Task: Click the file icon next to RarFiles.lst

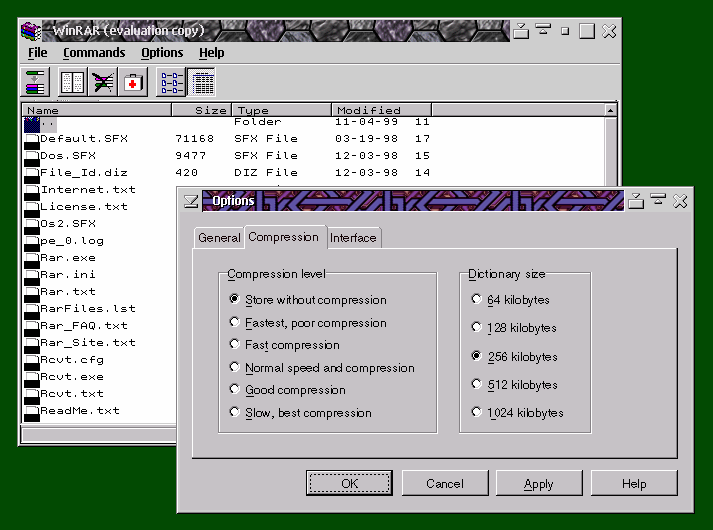Action: click(31, 312)
